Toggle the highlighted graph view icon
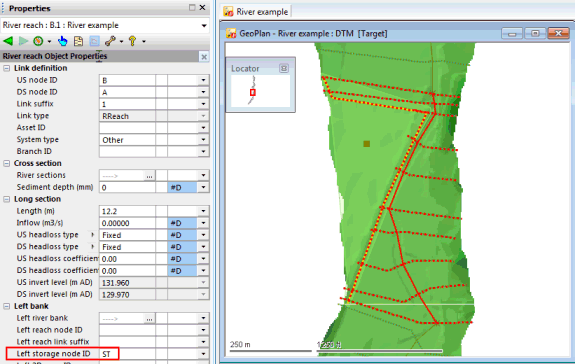 (x=94, y=41)
